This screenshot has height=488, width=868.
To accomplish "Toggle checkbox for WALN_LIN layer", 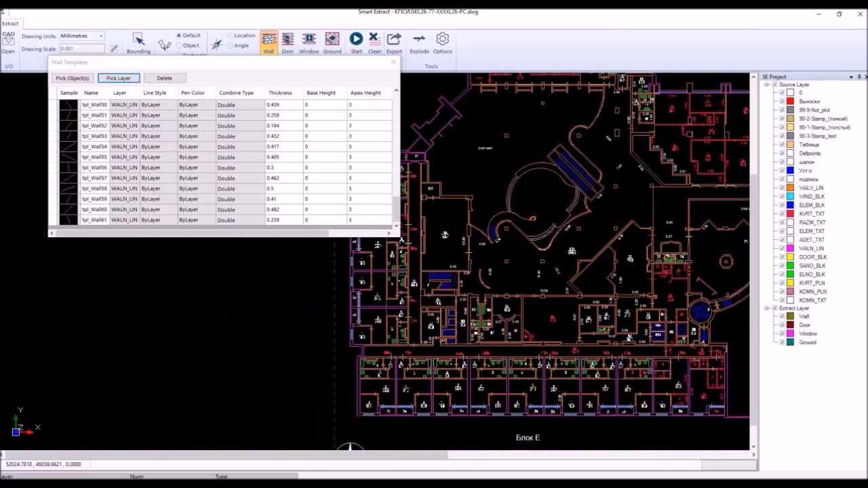I will point(782,248).
